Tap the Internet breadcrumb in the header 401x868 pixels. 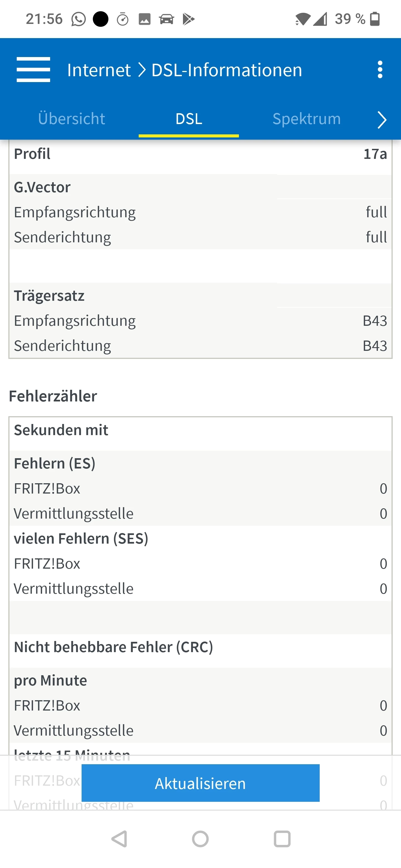pos(99,70)
